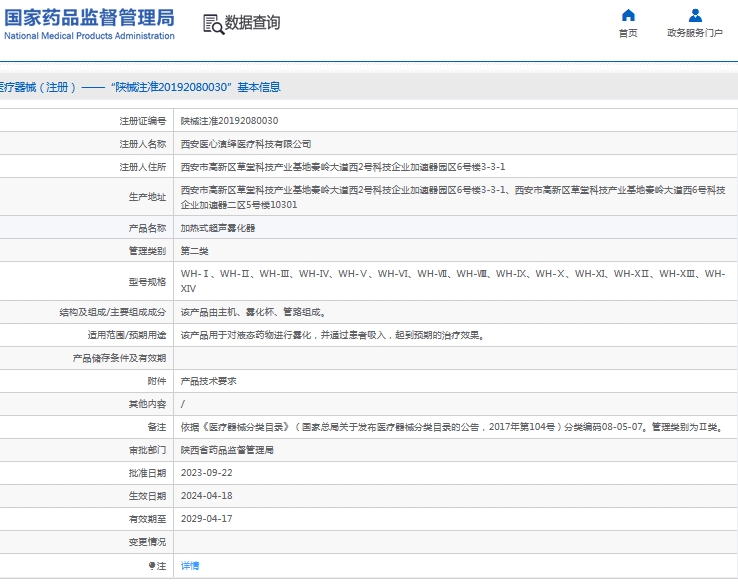This screenshot has height=586, width=738.
Task: Click the 注册人住所 row label
Action: click(x=143, y=167)
